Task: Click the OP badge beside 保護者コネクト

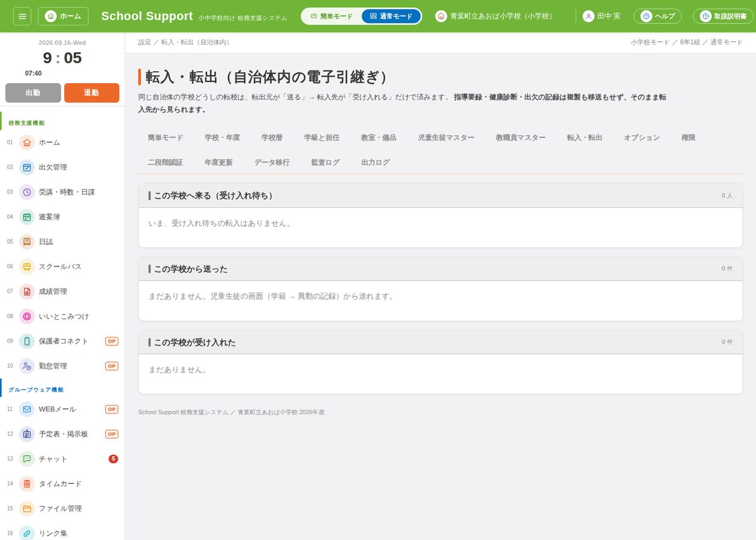Action: tap(112, 341)
